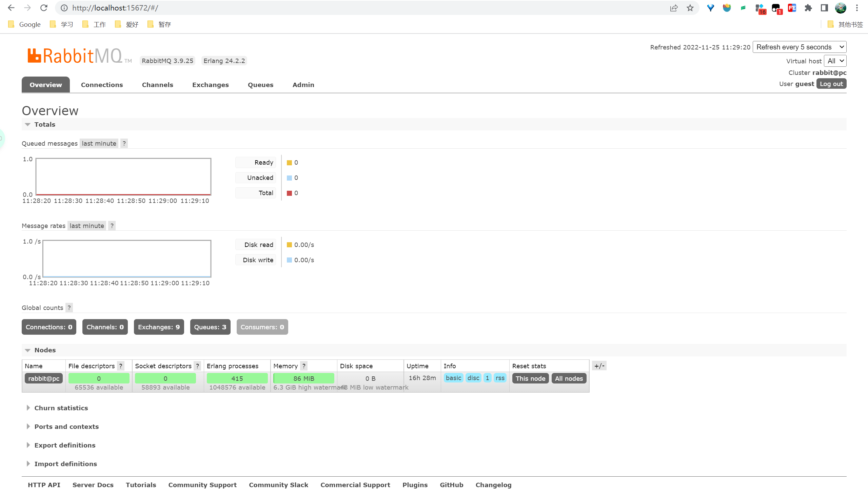Expand the Export definitions section
The width and height of the screenshot is (868, 499).
coord(61,445)
